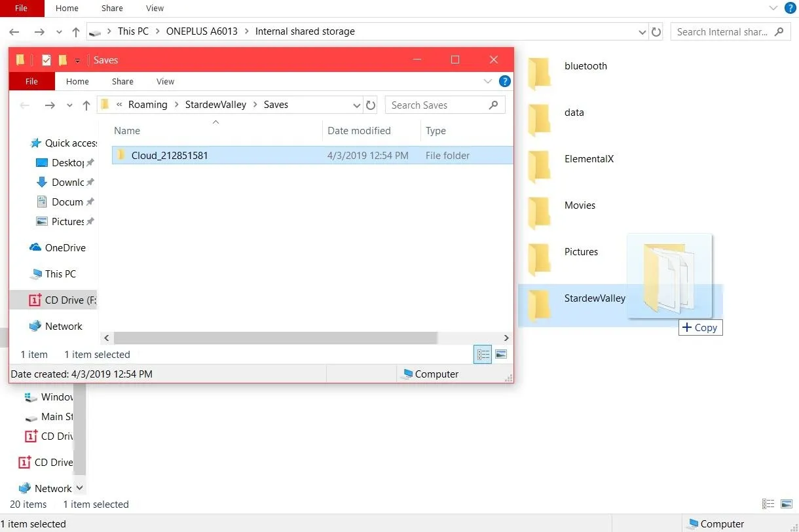Viewport: 799px width, 532px height.
Task: Select the data folder icon
Action: pyautogui.click(x=540, y=119)
